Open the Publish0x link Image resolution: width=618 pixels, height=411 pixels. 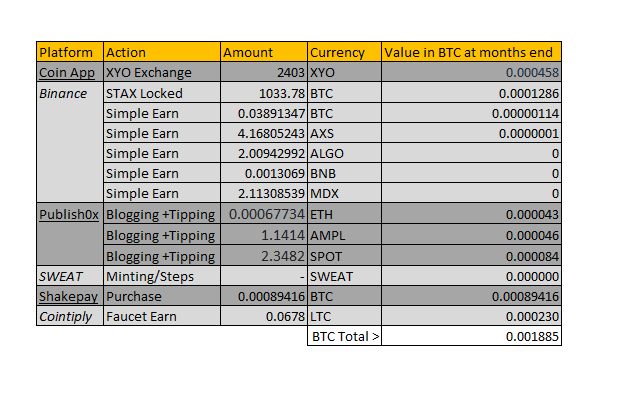pyautogui.click(x=69, y=214)
